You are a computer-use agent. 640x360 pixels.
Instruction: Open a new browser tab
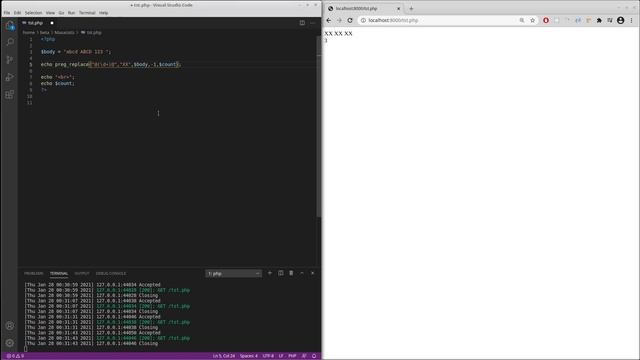411,8
